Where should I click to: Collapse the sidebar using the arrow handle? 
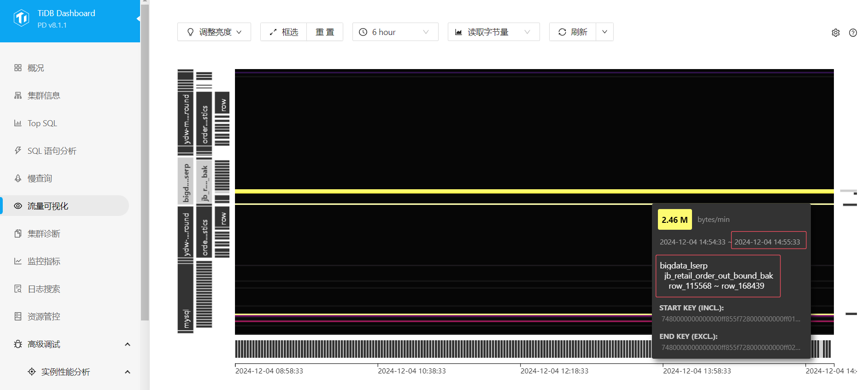click(138, 18)
